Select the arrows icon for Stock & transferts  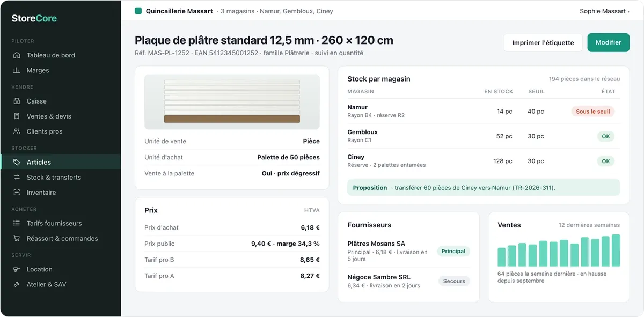[x=16, y=178]
